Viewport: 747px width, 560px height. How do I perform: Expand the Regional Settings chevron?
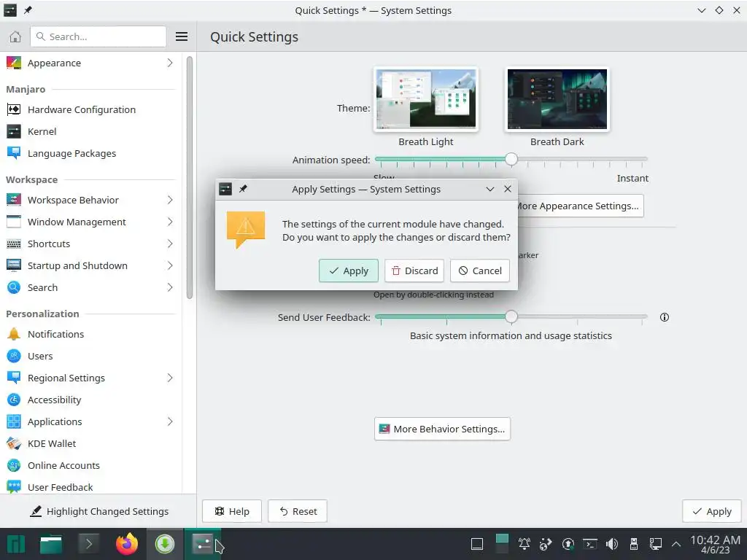(x=170, y=378)
